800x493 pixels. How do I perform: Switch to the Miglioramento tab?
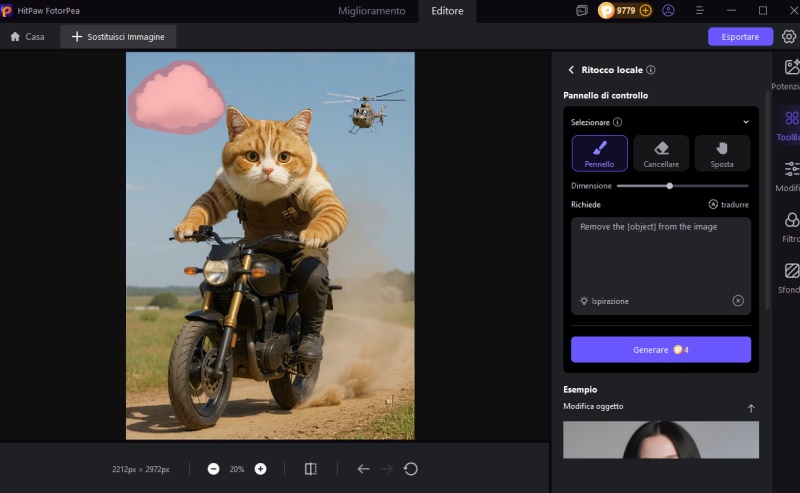(371, 11)
